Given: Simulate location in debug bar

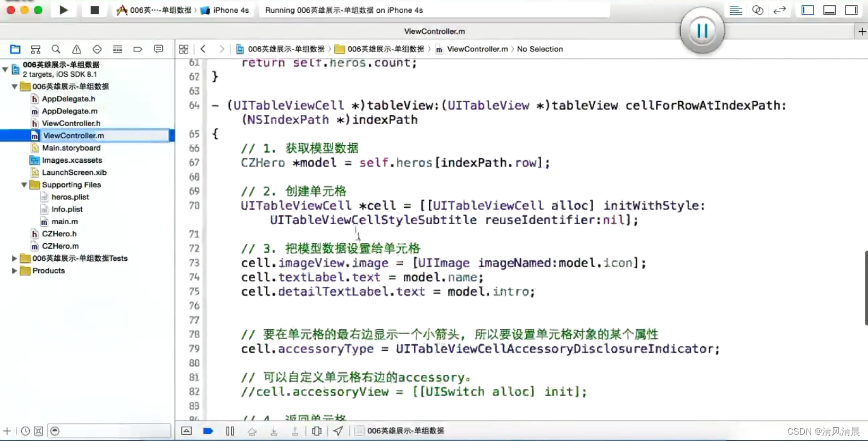Looking at the screenshot, I should pos(338,431).
